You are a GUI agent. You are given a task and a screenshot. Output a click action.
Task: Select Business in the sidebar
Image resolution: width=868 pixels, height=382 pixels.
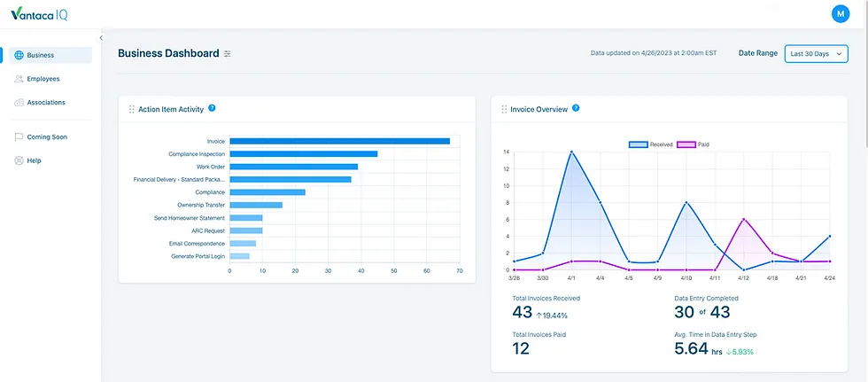click(x=50, y=55)
